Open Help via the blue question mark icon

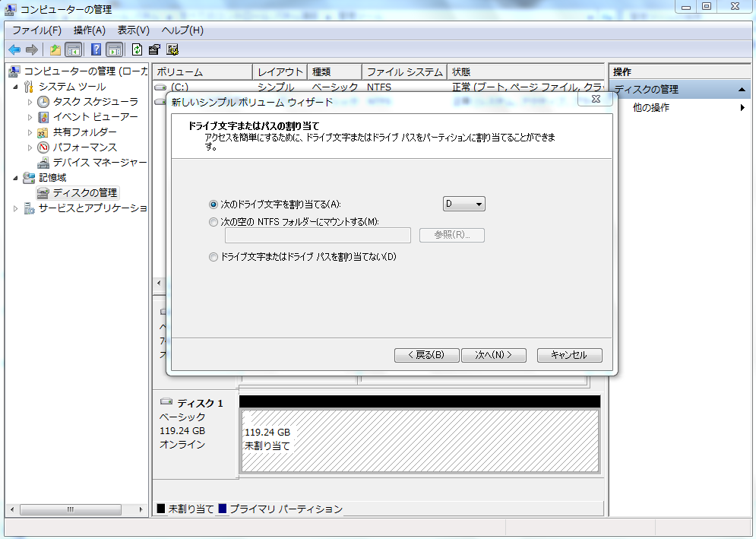click(x=96, y=49)
